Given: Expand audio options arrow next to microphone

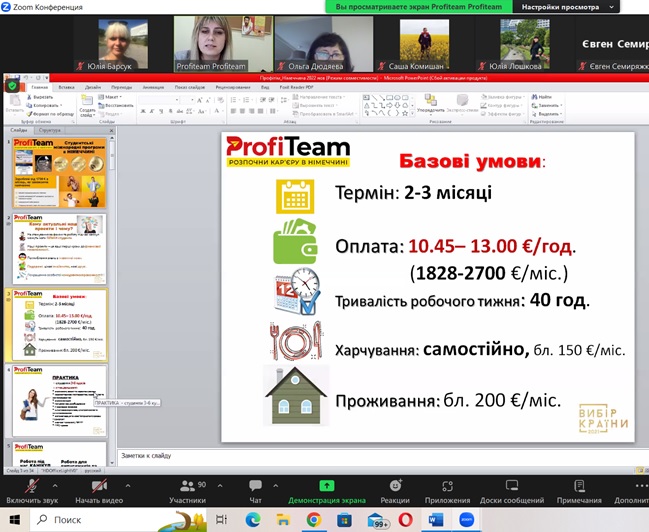Looking at the screenshot, I should [x=55, y=486].
